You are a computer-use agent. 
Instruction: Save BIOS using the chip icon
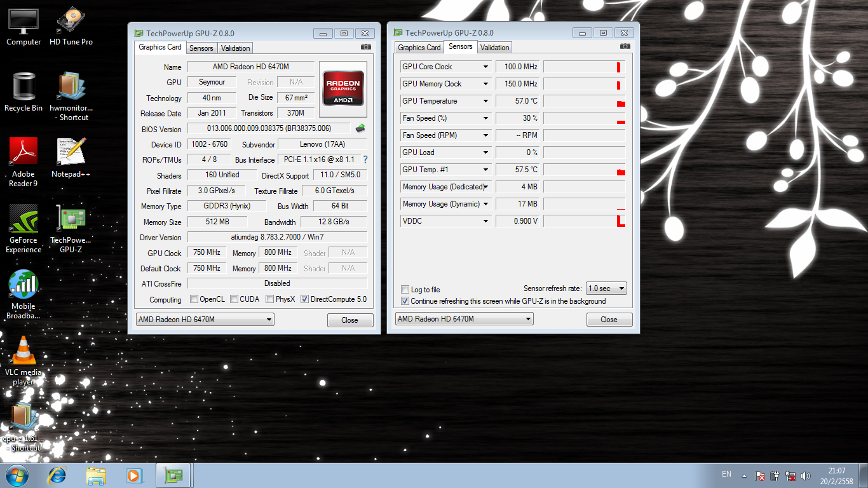click(360, 128)
